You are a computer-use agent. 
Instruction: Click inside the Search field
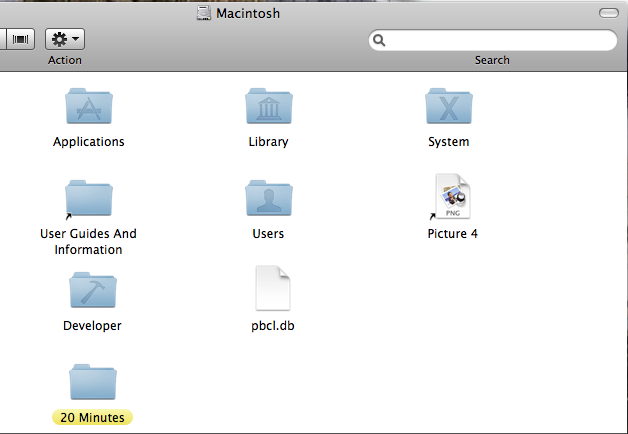[493, 40]
